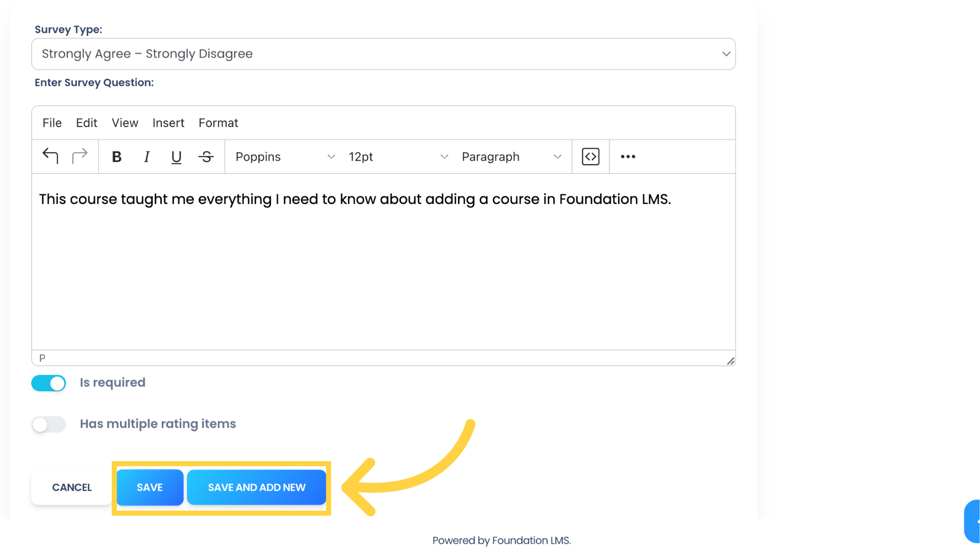The image size is (980, 551).
Task: Expand the font size 12pt dropdown
Action: 398,157
